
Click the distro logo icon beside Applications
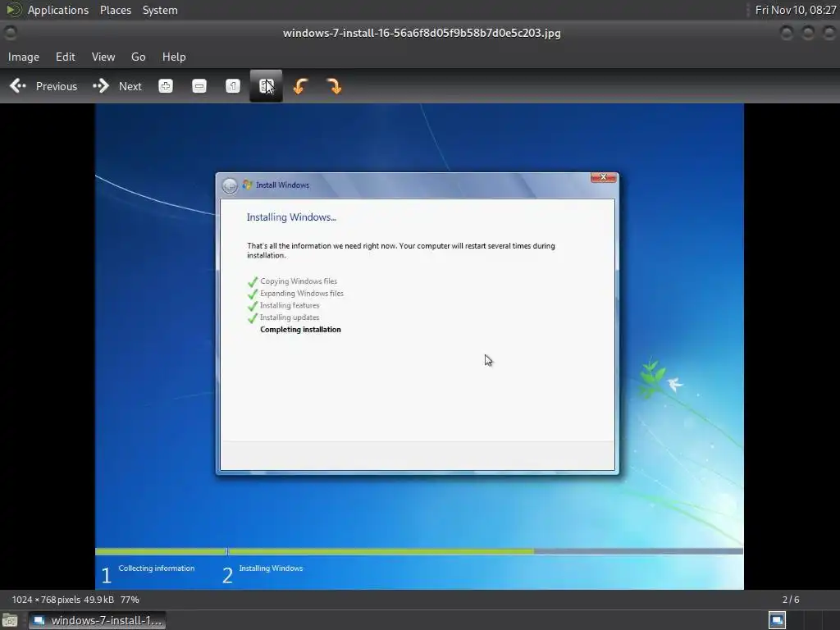click(x=13, y=10)
